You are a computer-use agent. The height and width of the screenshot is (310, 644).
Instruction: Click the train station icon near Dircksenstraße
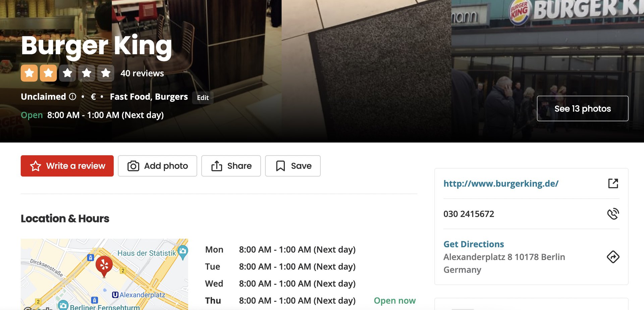90,258
